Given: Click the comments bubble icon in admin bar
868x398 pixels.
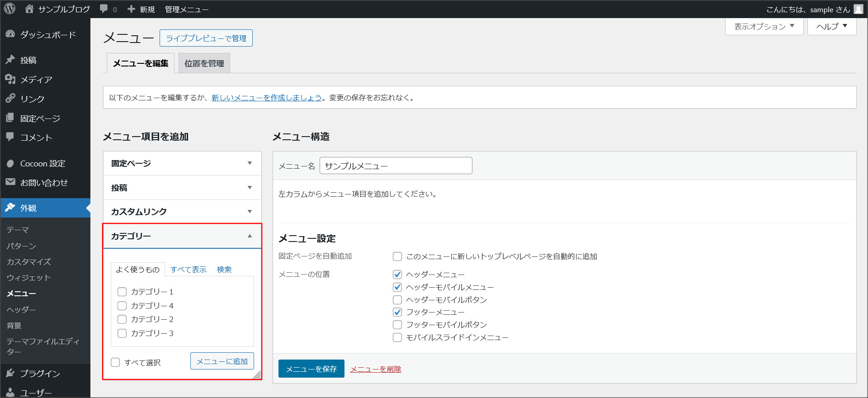Looking at the screenshot, I should click(104, 9).
